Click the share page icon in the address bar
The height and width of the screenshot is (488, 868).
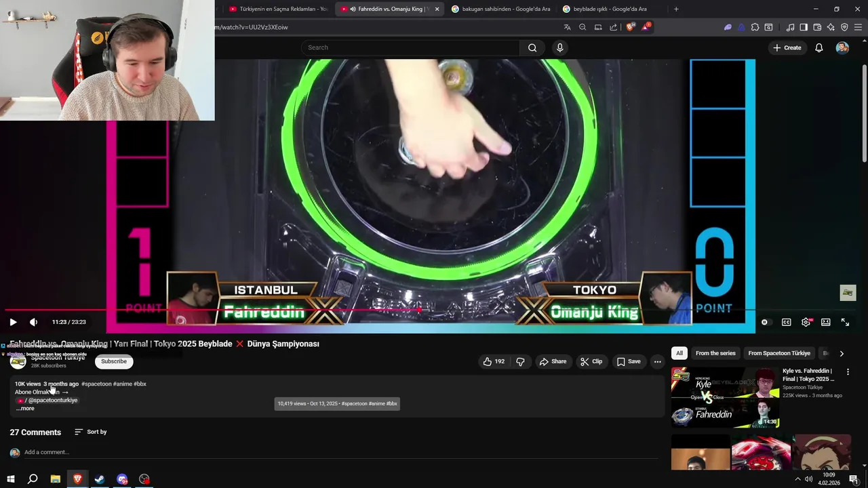[x=614, y=27]
